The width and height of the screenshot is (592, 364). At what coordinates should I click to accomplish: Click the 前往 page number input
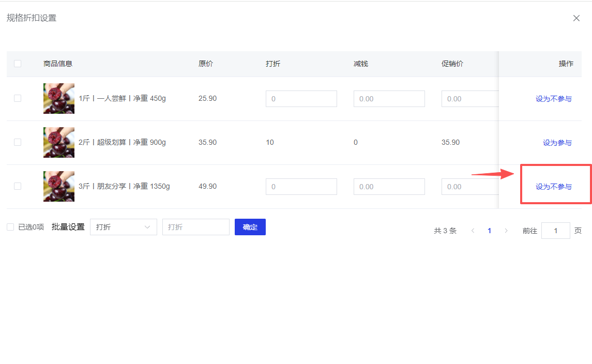click(555, 231)
